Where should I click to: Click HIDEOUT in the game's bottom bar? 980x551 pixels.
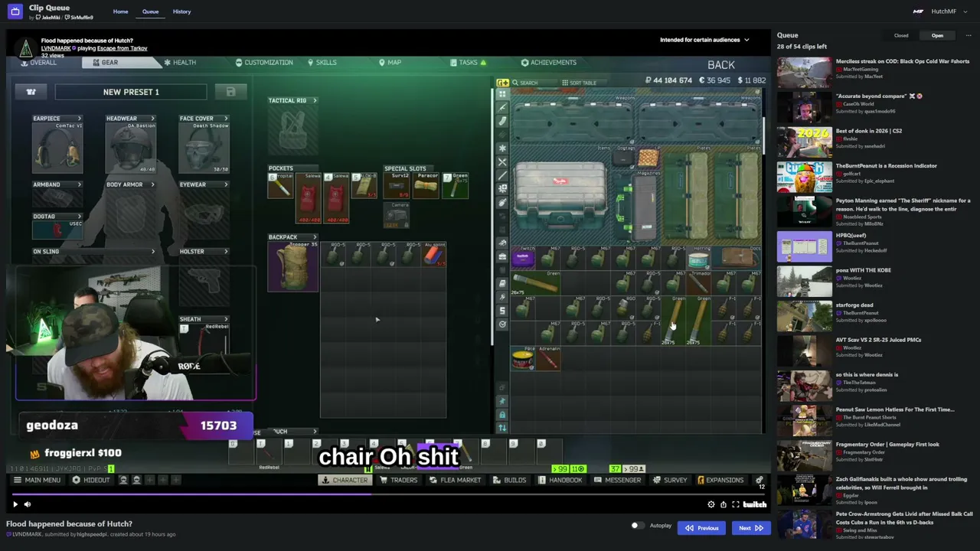91,481
